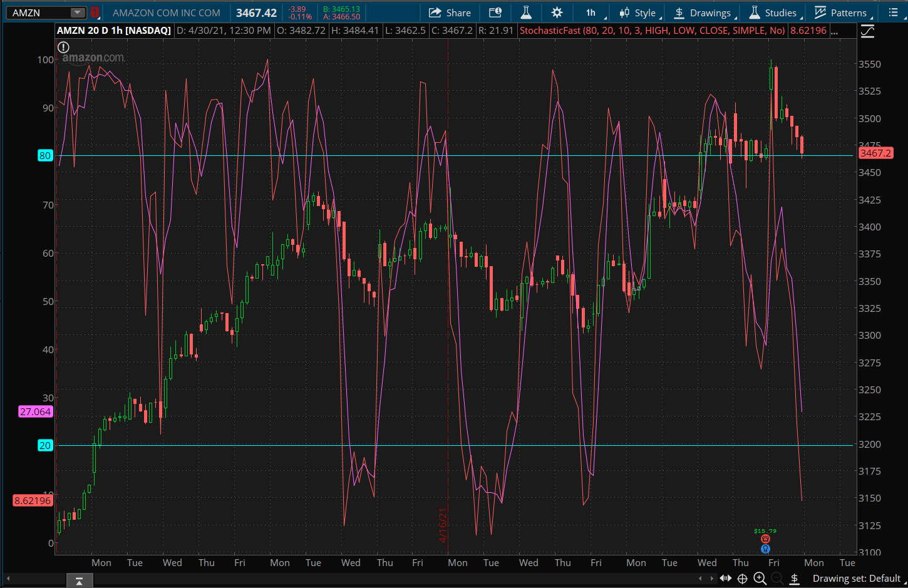Click the red 8.62196 value bubble on the left axis
908x588 pixels.
[x=33, y=500]
